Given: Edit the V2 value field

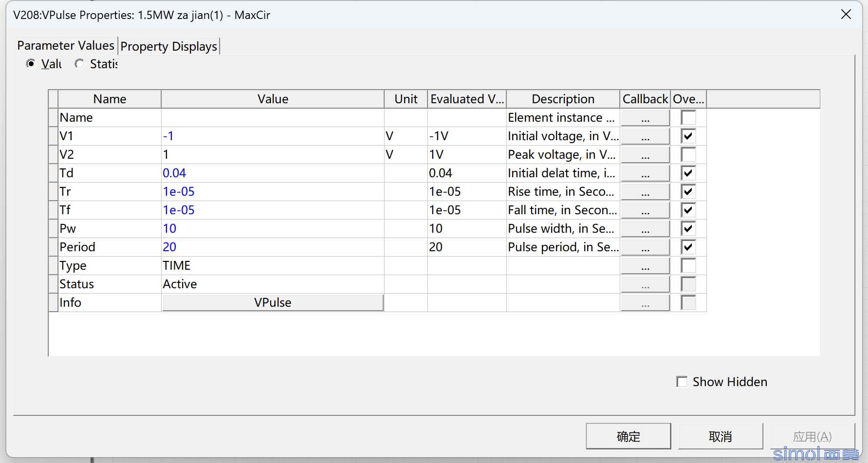Looking at the screenshot, I should click(x=273, y=155).
